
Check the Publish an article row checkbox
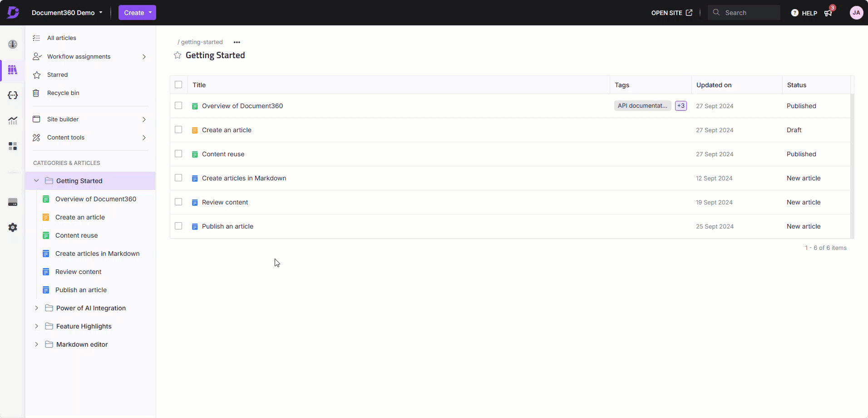pyautogui.click(x=178, y=226)
